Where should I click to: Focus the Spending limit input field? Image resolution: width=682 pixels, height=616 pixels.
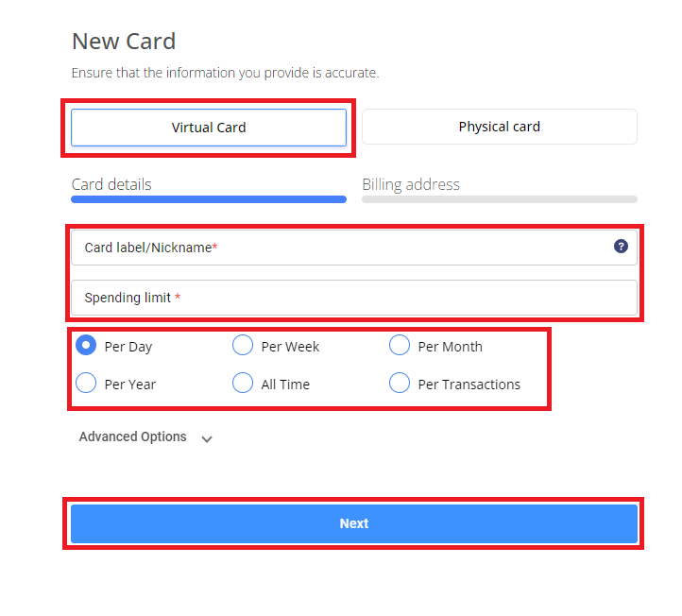pos(354,298)
